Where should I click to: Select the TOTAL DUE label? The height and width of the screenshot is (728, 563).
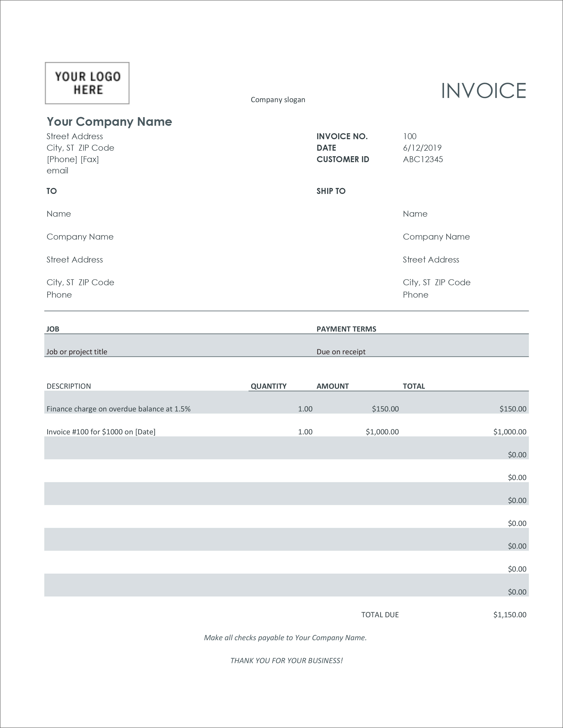[x=380, y=615]
